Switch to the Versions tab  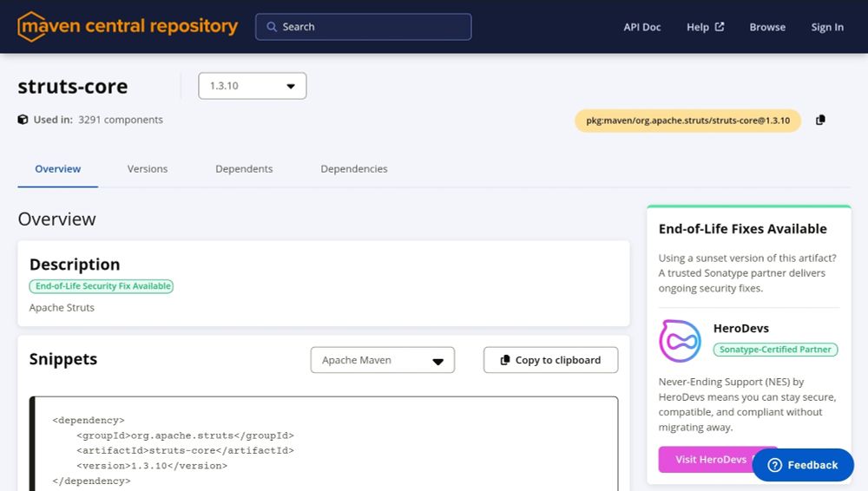148,169
